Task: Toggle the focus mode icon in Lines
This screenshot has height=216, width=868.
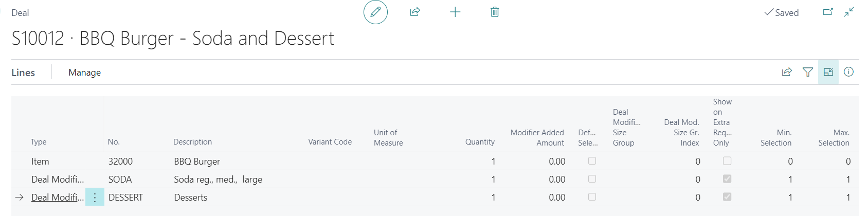Action: pyautogui.click(x=828, y=72)
